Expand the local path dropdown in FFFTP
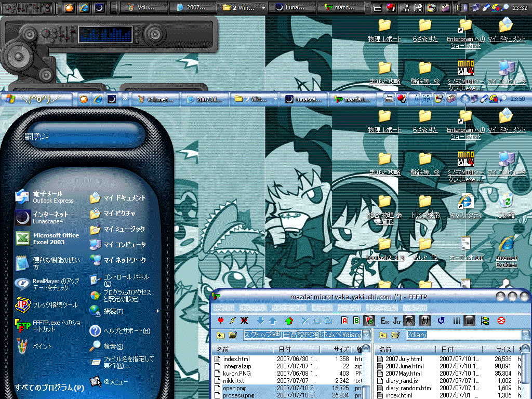The image size is (532, 399). [366, 335]
